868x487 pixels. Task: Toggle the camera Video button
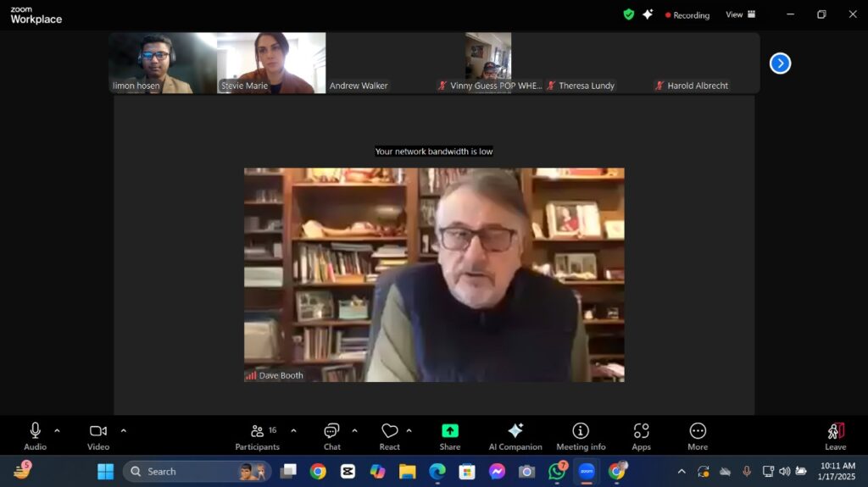(98, 436)
